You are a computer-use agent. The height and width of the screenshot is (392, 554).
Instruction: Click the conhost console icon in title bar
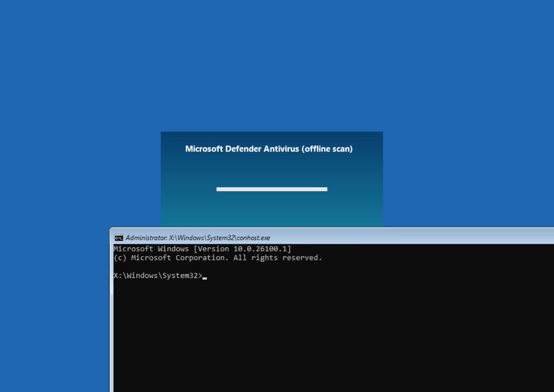click(x=119, y=238)
